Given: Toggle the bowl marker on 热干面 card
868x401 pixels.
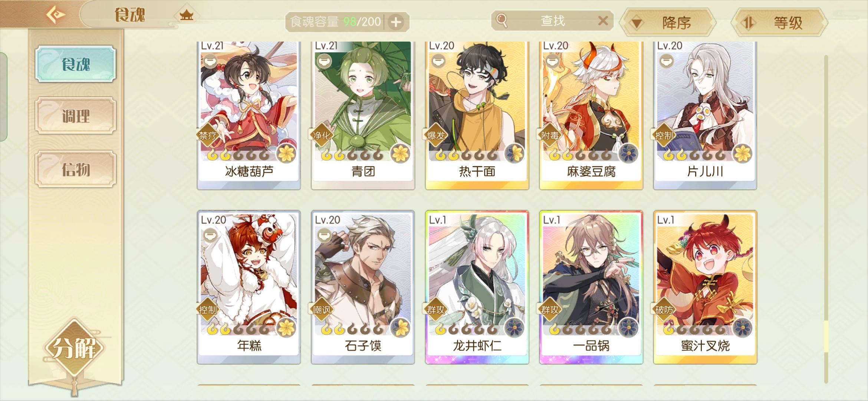Looking at the screenshot, I should point(438,61).
